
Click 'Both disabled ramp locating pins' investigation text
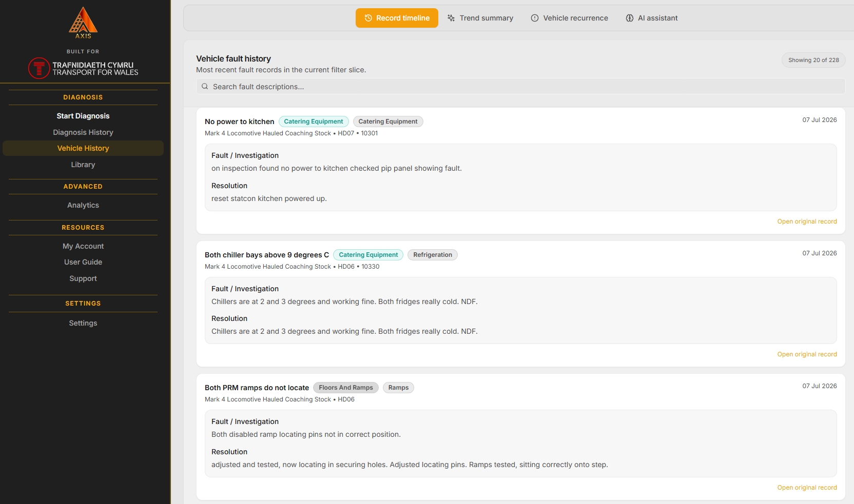click(306, 434)
